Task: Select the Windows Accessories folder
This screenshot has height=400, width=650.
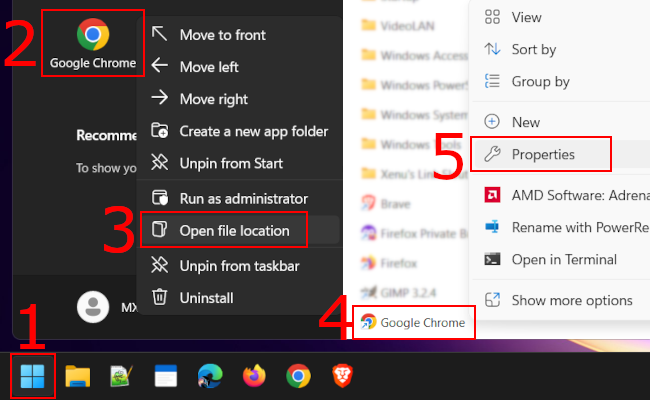Action: click(x=414, y=55)
